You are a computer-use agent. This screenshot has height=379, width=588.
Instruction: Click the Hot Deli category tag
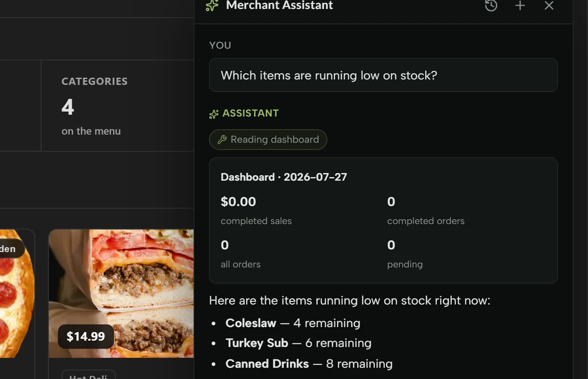[88, 376]
